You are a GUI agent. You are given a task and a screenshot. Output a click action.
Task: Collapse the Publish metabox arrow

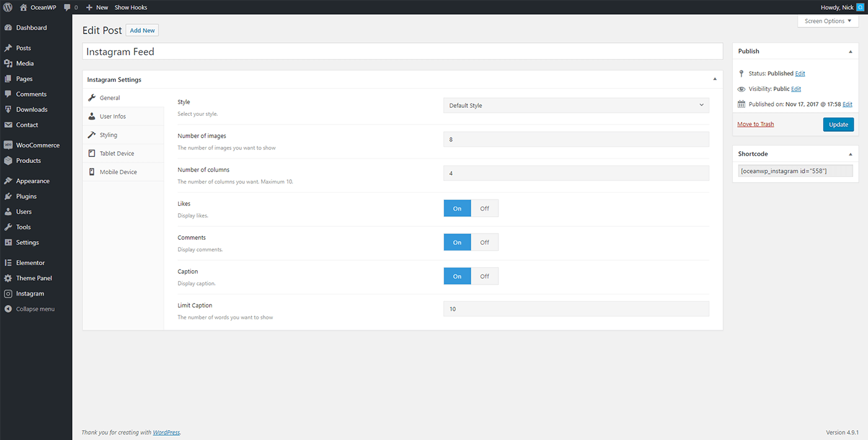click(850, 51)
